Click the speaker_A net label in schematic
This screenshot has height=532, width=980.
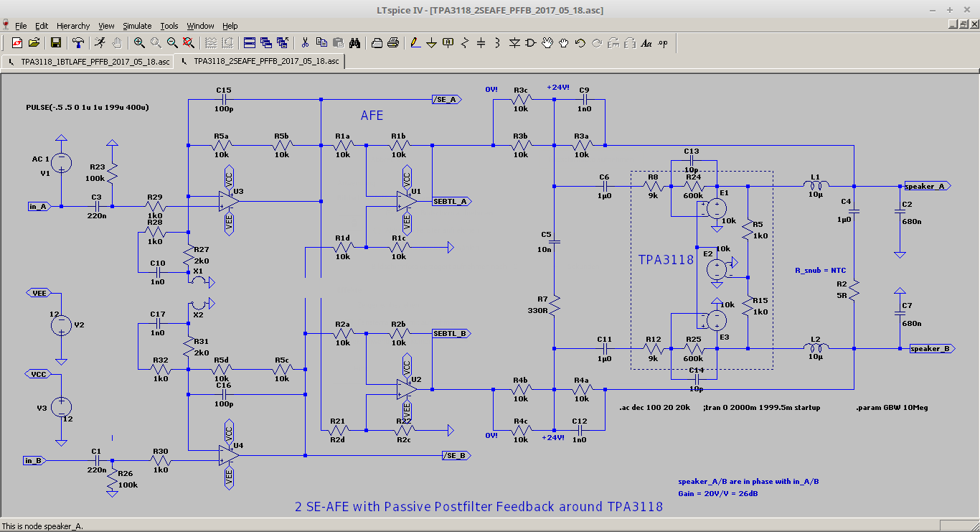pos(927,186)
